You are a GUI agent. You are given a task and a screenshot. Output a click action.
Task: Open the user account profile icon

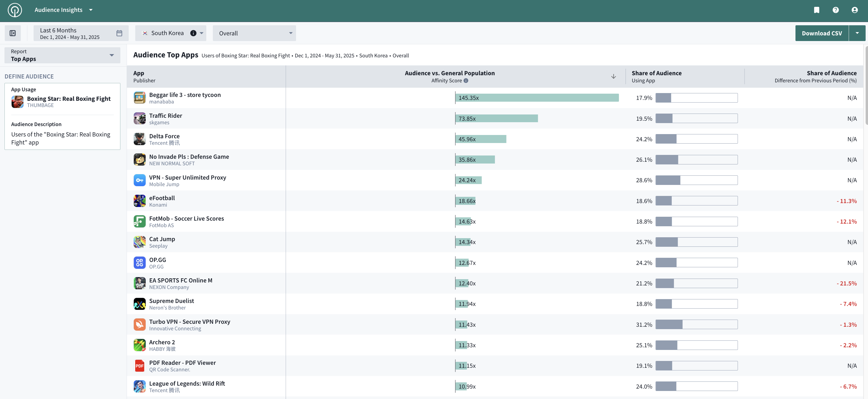(x=855, y=10)
